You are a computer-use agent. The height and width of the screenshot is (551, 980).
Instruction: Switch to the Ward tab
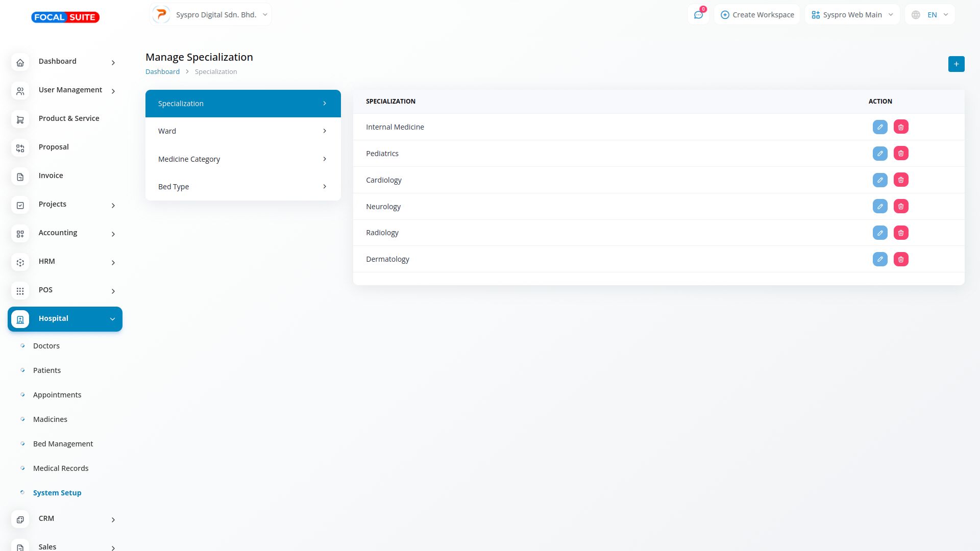(243, 131)
